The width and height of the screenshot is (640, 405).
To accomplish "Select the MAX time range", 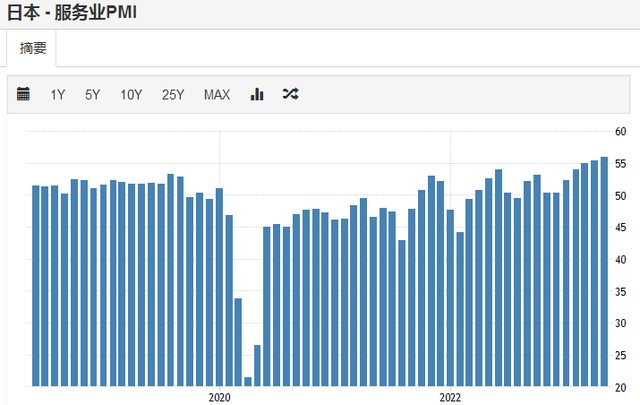I will tap(217, 95).
